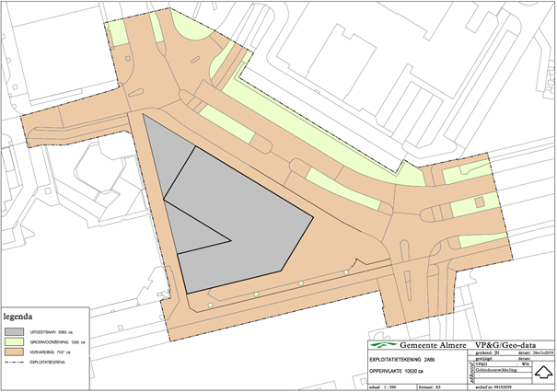The height and width of the screenshot is (392, 557).
Task: Click the gray Uitgeefbaar legend swatch
Action: pyautogui.click(x=16, y=329)
